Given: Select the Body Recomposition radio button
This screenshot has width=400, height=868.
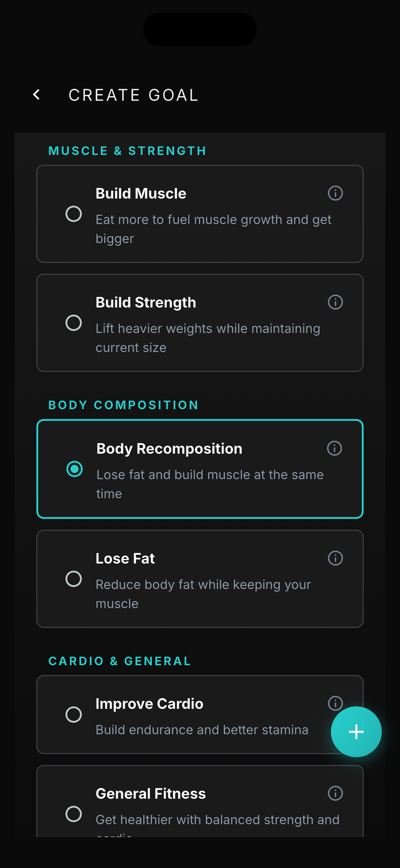Looking at the screenshot, I should point(75,469).
